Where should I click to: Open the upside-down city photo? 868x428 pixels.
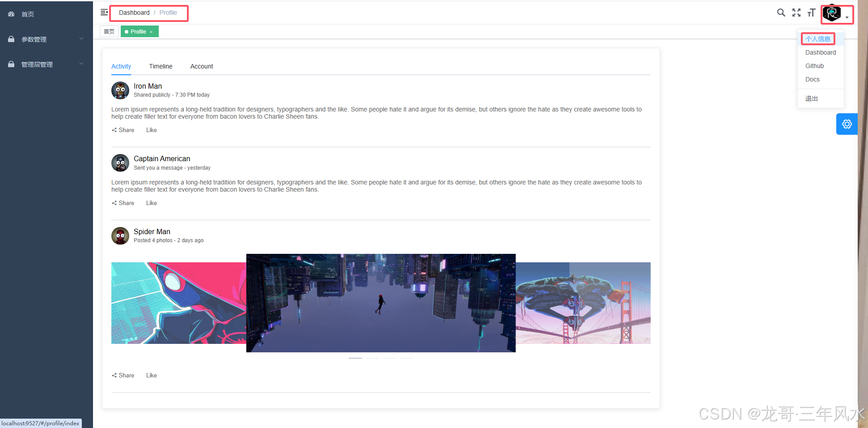coord(381,303)
